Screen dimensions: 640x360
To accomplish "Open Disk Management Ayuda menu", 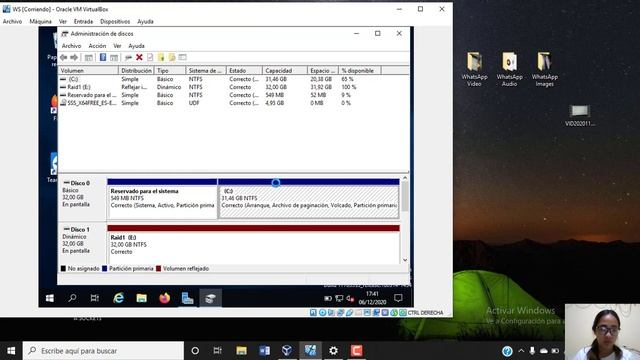I will pos(136,46).
